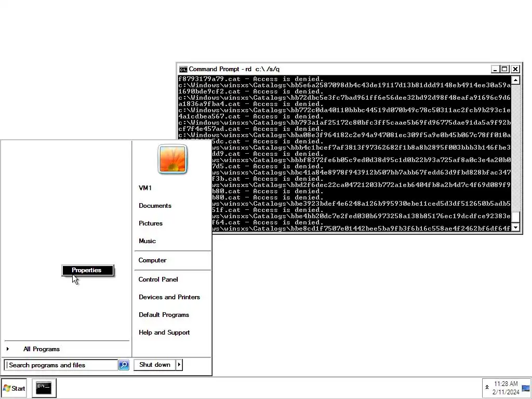The width and height of the screenshot is (532, 399).
Task: Open Pictures from the Start menu
Action: coord(151,223)
